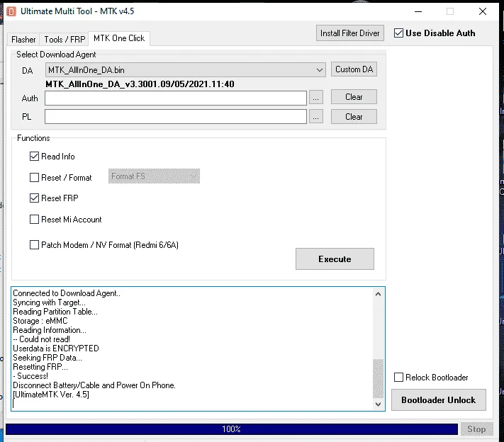Check Patch Modem / NV Format option
This screenshot has width=504, height=442.
34,245
